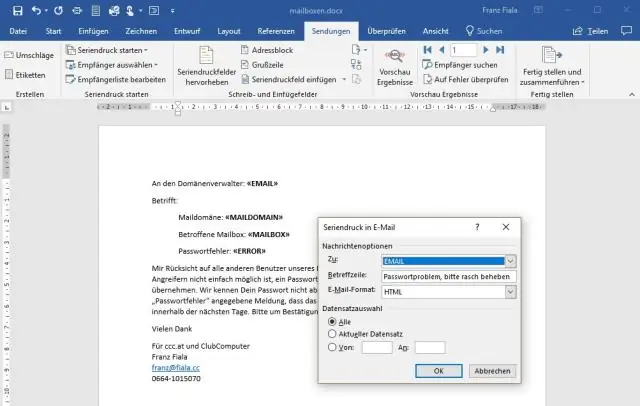This screenshot has width=640, height=406.
Task: Click Seriendruckfeld einfügen button
Action: click(289, 80)
